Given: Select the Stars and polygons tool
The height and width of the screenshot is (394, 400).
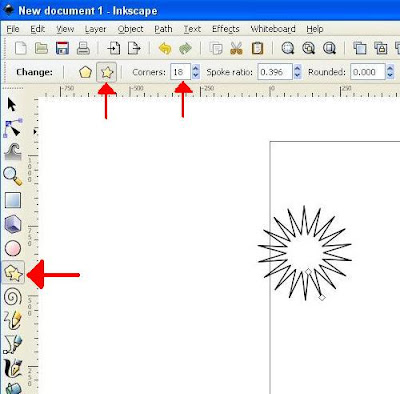Looking at the screenshot, I should pyautogui.click(x=13, y=273).
